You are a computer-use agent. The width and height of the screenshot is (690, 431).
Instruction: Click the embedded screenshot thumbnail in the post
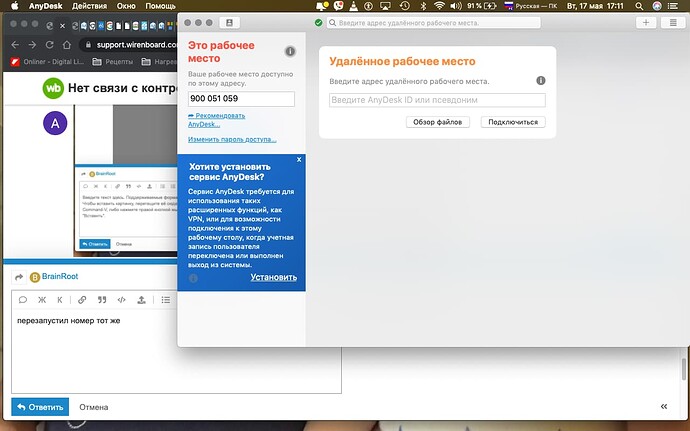(125, 181)
